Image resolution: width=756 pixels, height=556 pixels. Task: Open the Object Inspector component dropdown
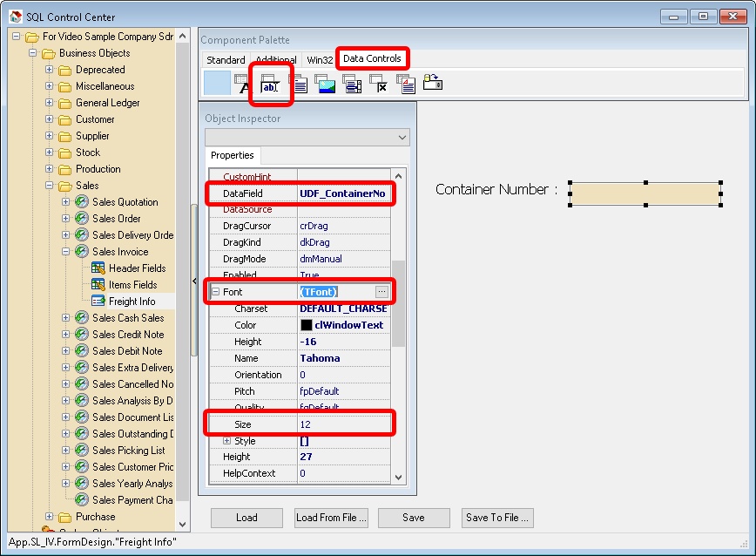pyautogui.click(x=401, y=137)
